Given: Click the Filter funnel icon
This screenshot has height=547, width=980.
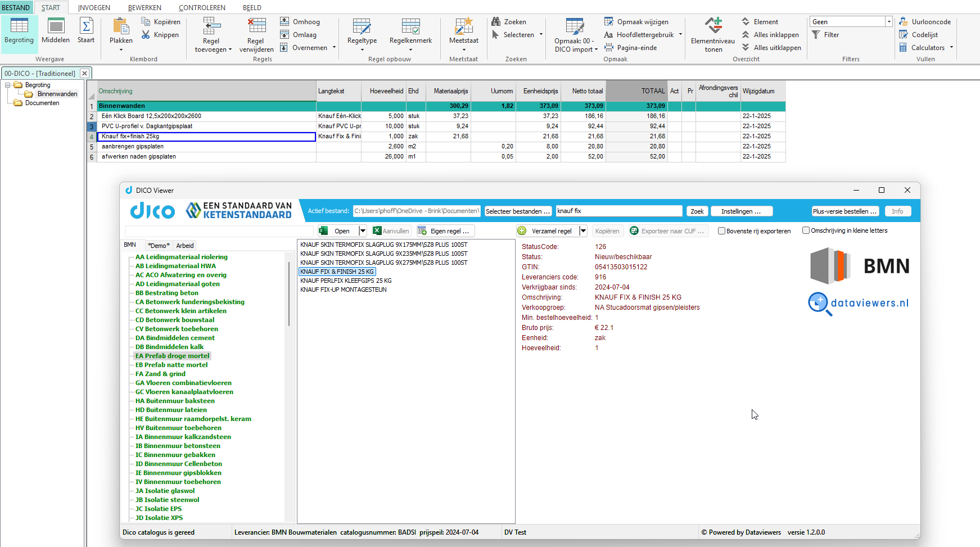Looking at the screenshot, I should pos(816,34).
